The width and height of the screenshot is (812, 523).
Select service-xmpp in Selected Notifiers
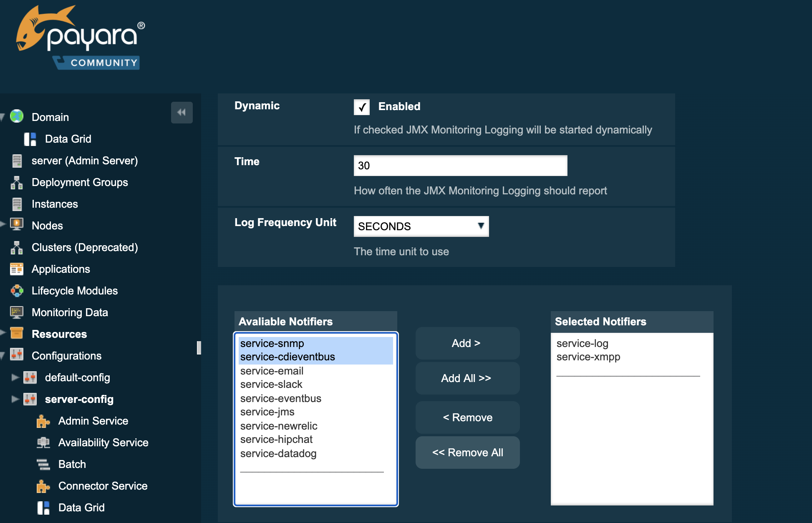click(588, 357)
